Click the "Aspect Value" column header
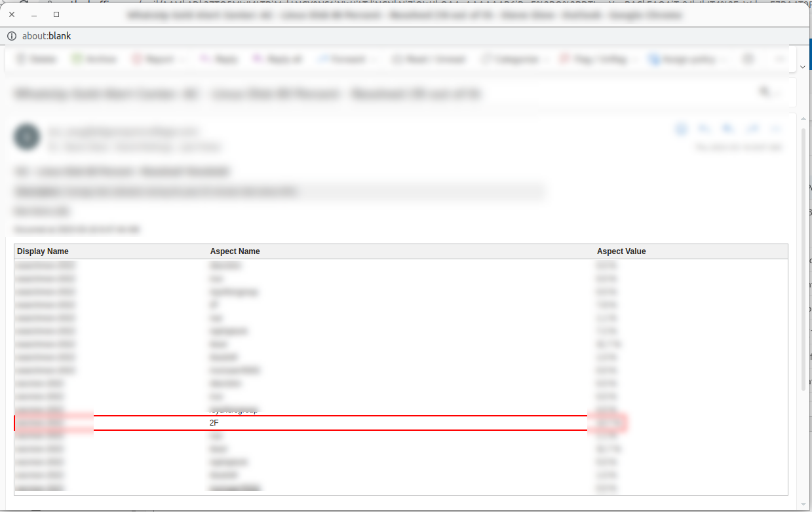812x512 pixels. (621, 251)
